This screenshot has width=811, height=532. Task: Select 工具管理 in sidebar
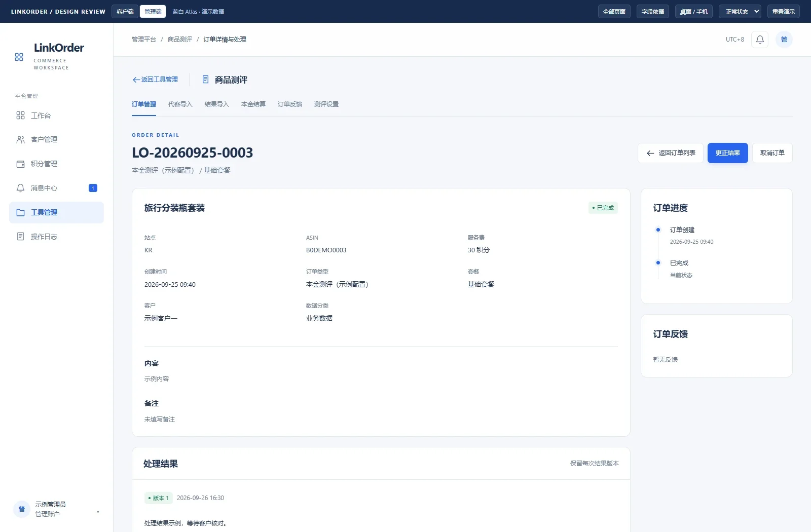(x=56, y=212)
